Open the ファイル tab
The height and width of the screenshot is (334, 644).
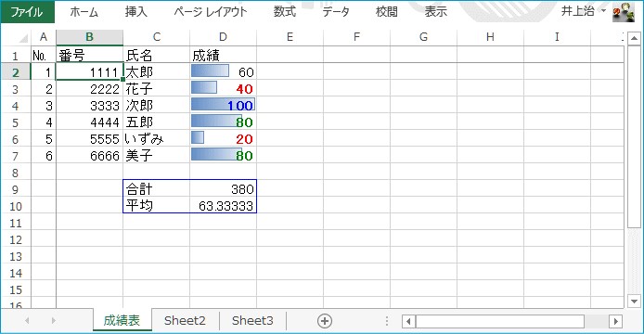pyautogui.click(x=27, y=12)
